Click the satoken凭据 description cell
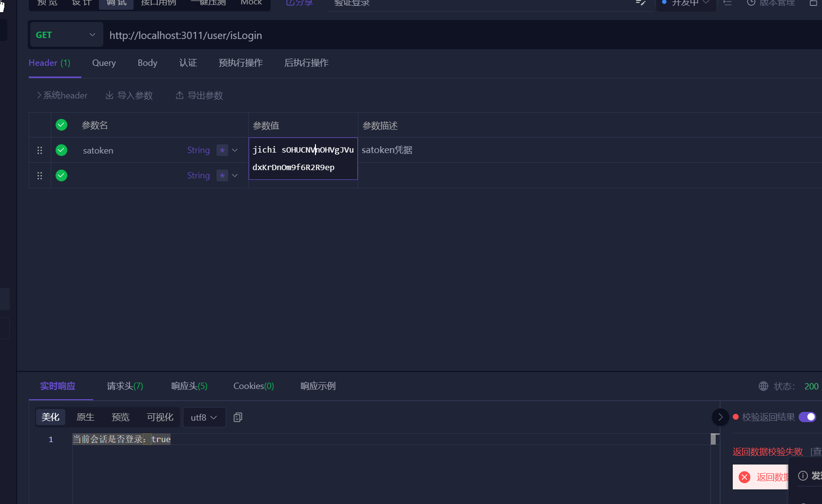822x504 pixels. click(387, 150)
